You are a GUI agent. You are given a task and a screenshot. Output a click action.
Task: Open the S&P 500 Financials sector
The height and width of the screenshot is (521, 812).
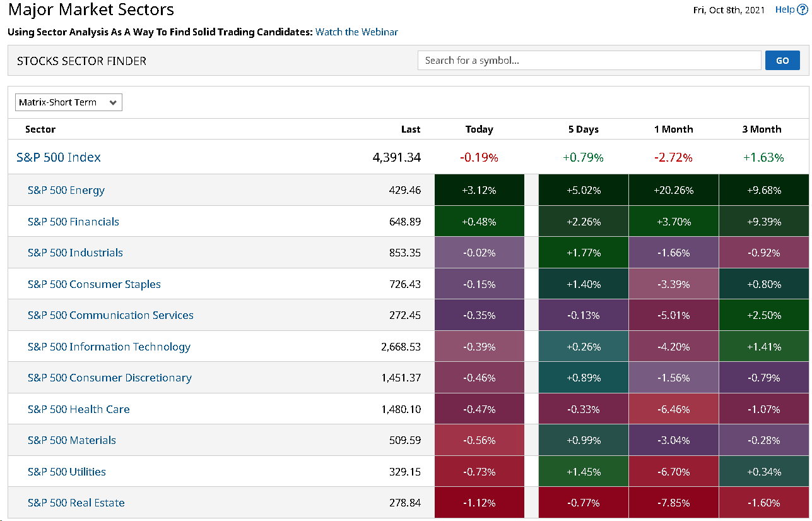tap(73, 222)
